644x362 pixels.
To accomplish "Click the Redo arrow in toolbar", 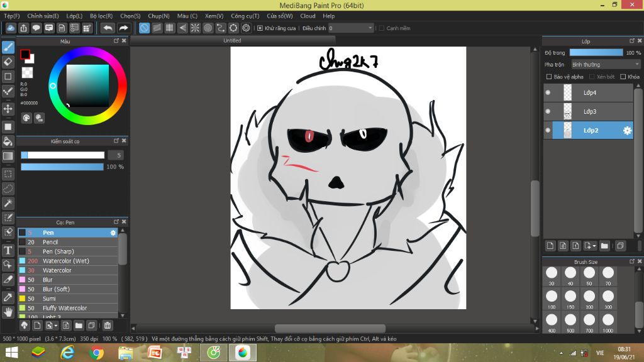I will (123, 28).
